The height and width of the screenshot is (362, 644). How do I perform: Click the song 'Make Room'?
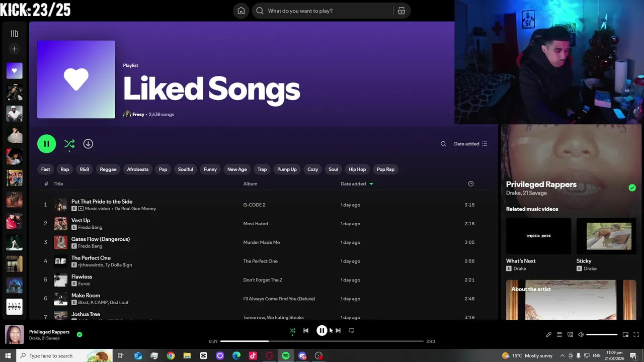(86, 296)
